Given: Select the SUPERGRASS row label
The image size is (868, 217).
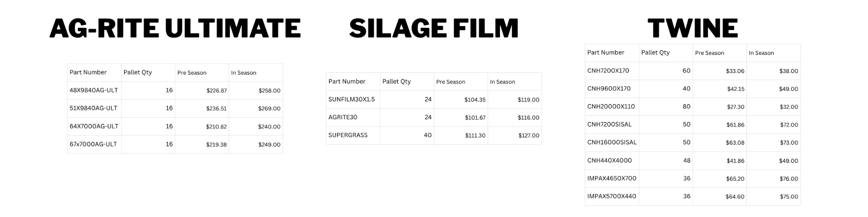Looking at the screenshot, I should pos(348,135).
